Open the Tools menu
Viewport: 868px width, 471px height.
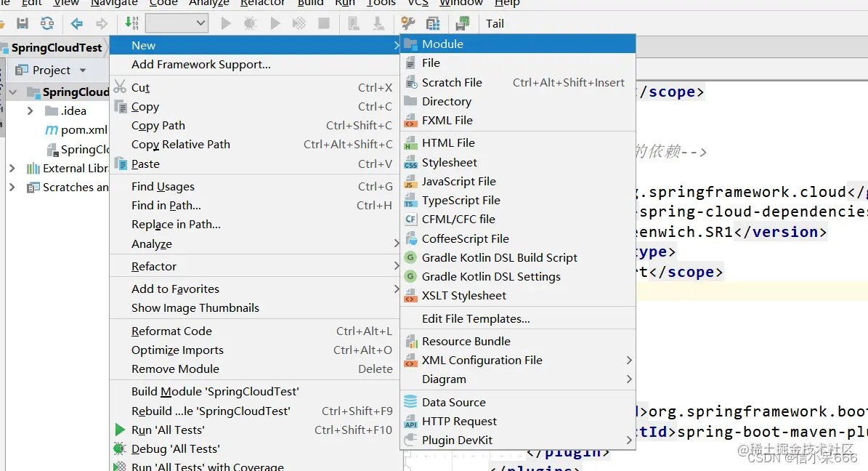381,3
